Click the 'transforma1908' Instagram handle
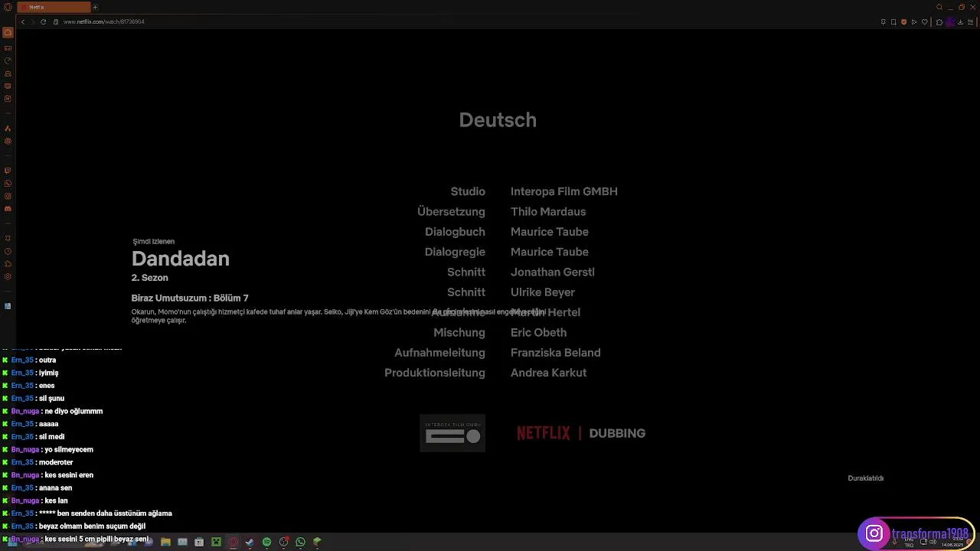 pyautogui.click(x=930, y=534)
